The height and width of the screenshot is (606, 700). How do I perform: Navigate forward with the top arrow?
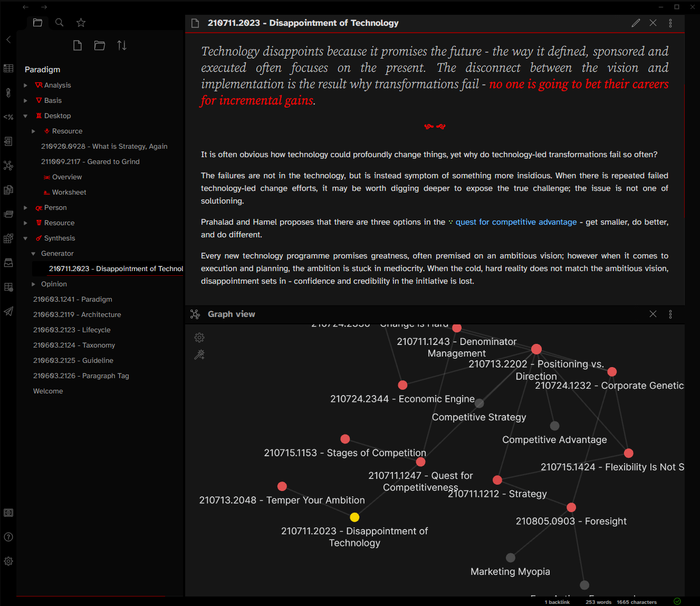pyautogui.click(x=44, y=7)
